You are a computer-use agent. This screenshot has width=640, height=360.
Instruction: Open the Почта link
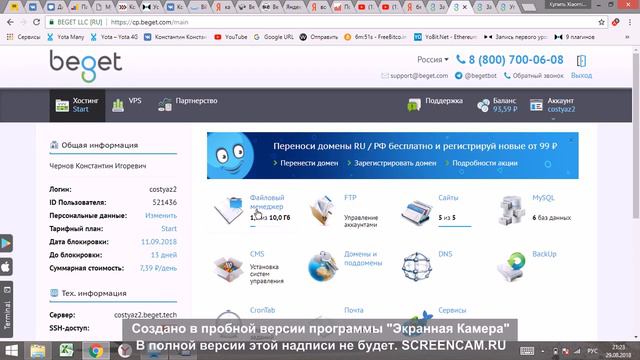(353, 310)
